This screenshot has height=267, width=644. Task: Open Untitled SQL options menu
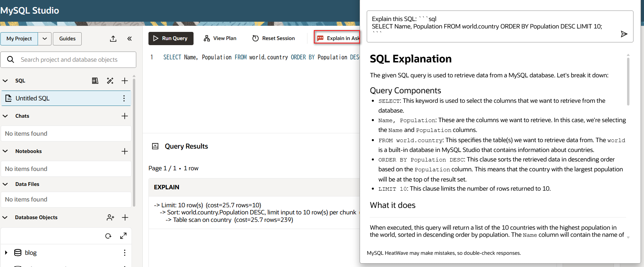click(124, 98)
